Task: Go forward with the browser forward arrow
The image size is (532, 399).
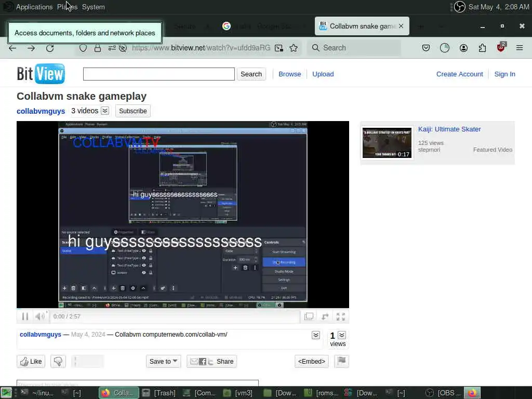Action: point(31,48)
